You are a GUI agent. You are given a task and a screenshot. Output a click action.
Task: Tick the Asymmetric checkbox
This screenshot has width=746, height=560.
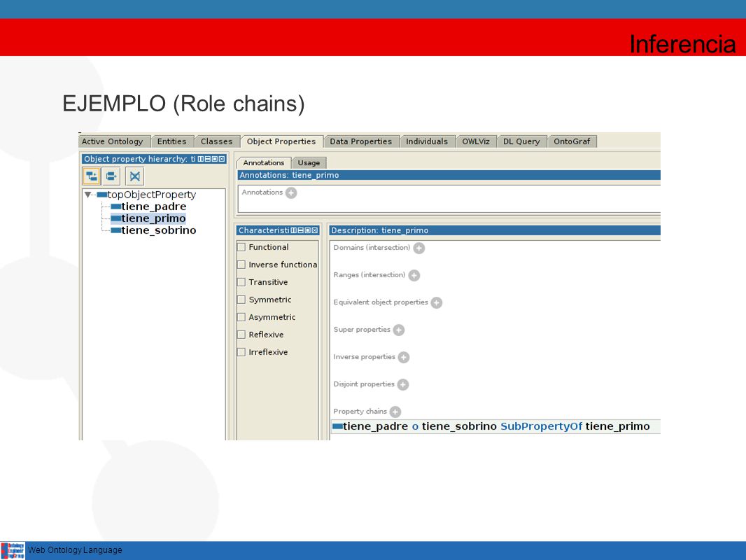click(241, 317)
